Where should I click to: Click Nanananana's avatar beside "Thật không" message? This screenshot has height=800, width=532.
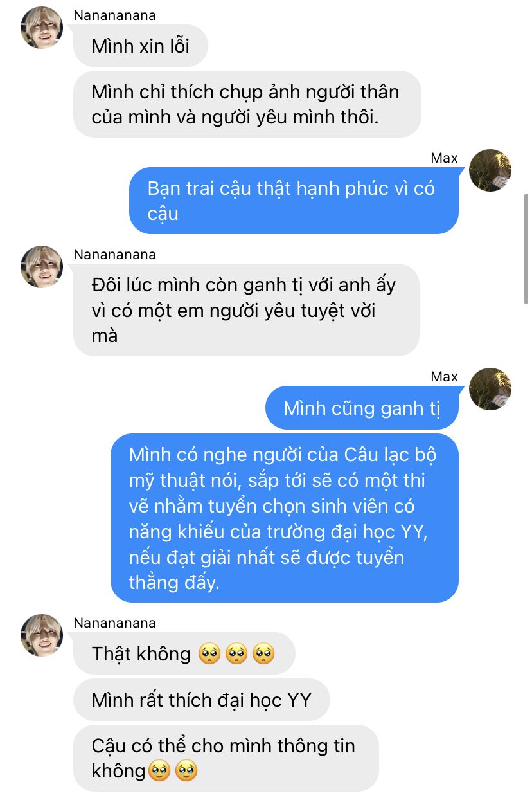point(42,635)
